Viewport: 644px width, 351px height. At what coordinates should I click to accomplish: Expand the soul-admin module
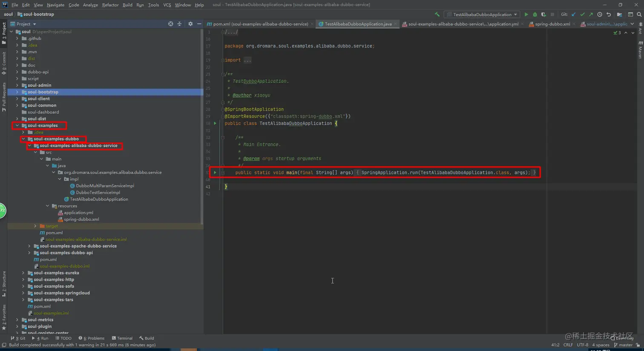17,85
